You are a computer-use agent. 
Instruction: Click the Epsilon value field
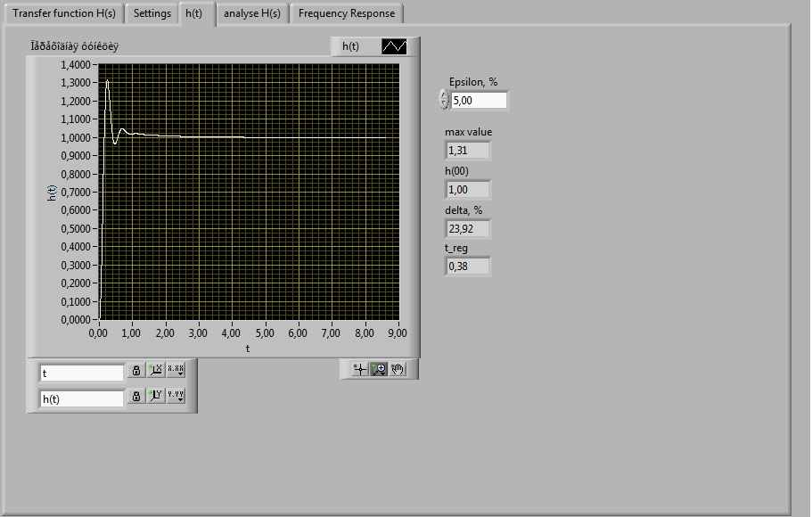coord(479,101)
